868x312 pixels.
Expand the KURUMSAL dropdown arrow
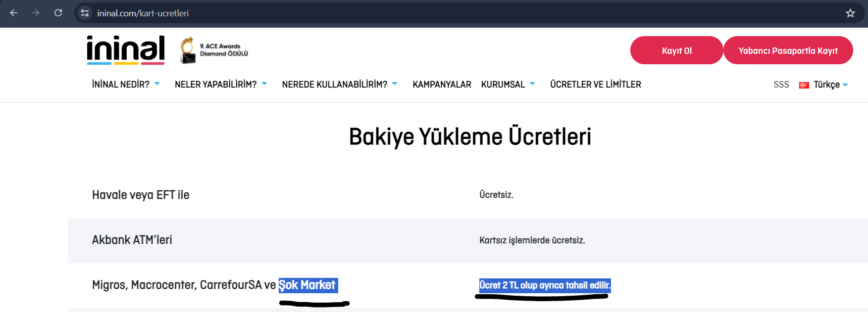coord(532,84)
